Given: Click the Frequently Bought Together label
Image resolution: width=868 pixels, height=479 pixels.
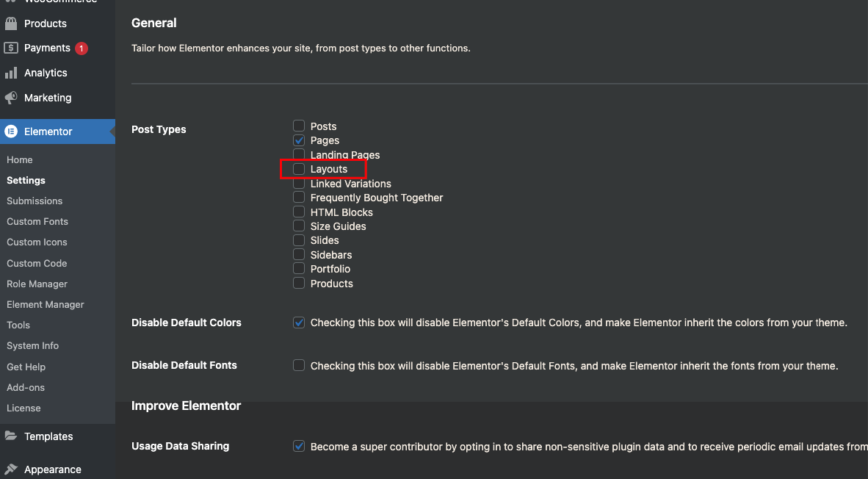Looking at the screenshot, I should (x=377, y=198).
